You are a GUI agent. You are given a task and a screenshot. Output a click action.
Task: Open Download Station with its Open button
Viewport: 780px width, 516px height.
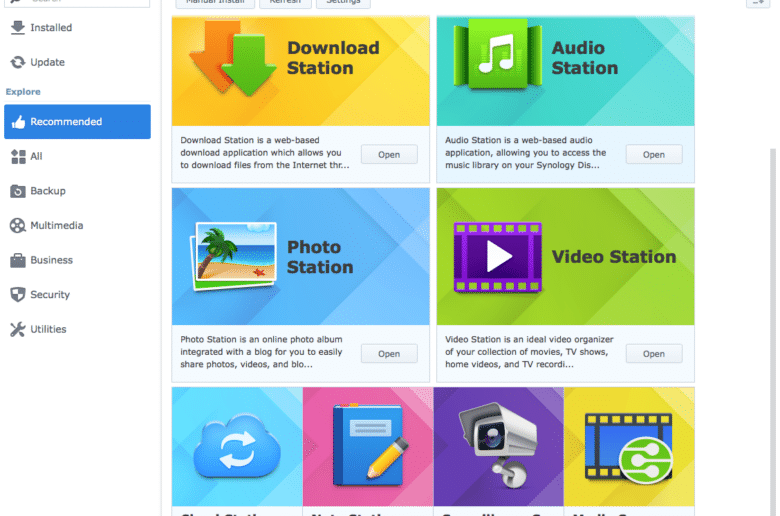pos(389,155)
